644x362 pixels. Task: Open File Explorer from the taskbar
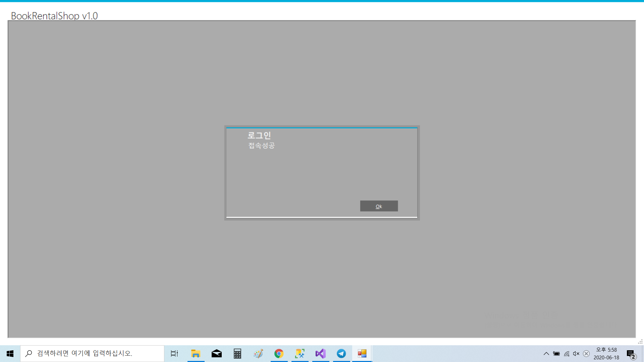[196, 354]
